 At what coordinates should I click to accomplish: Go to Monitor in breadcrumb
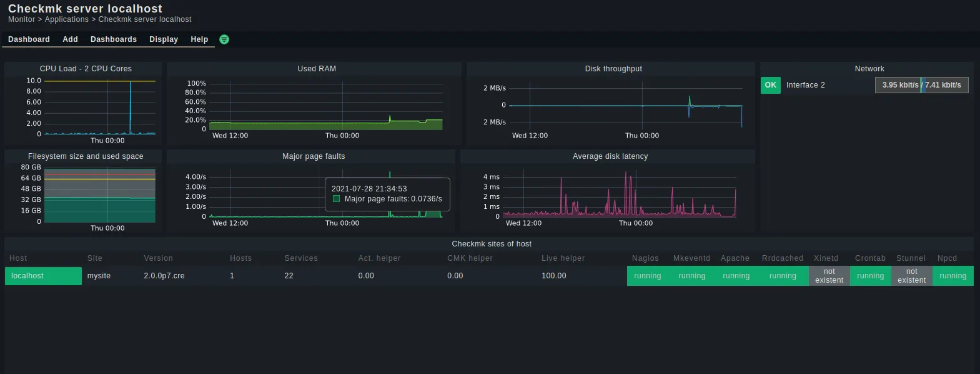click(22, 19)
